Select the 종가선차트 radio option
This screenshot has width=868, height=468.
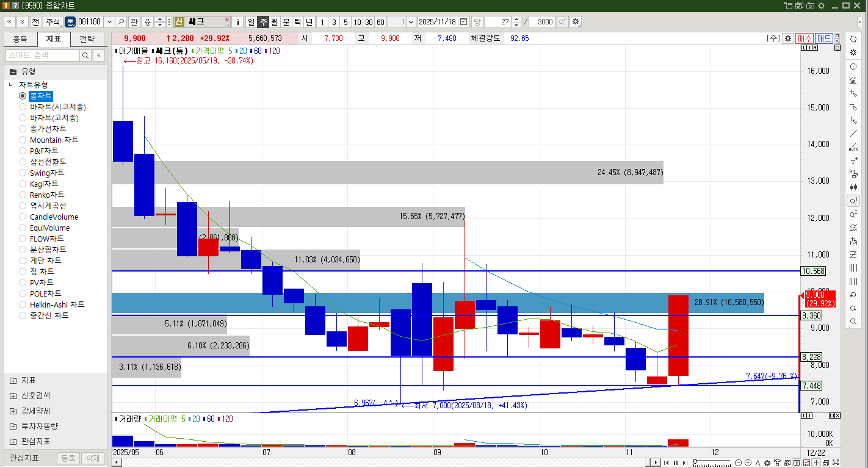click(x=23, y=129)
